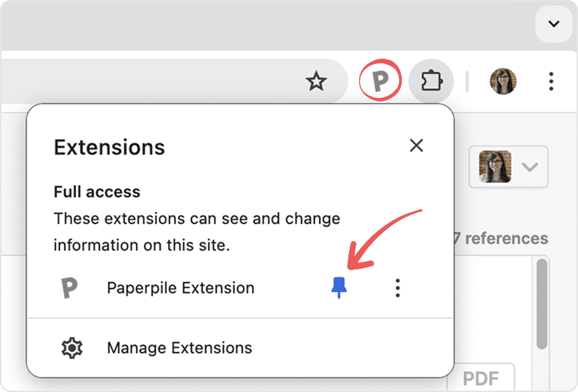The height and width of the screenshot is (392, 578).
Task: Open more options for Paperpile Extension
Action: point(398,288)
